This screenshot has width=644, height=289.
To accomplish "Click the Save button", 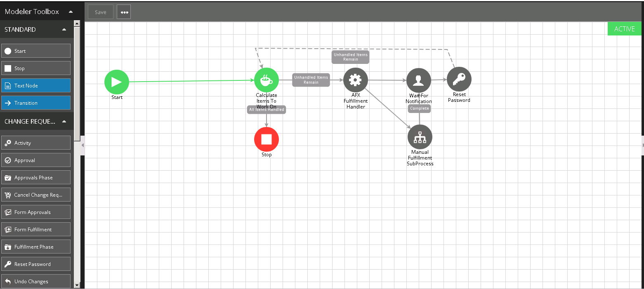I will point(101,12).
